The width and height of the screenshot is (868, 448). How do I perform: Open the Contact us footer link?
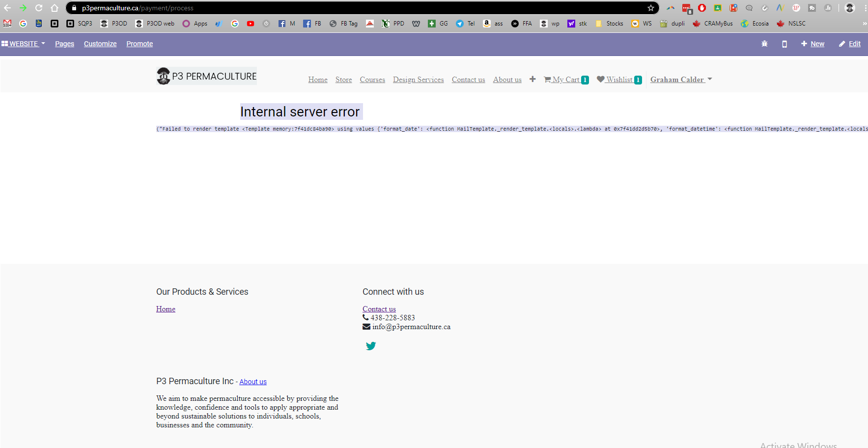pyautogui.click(x=379, y=308)
